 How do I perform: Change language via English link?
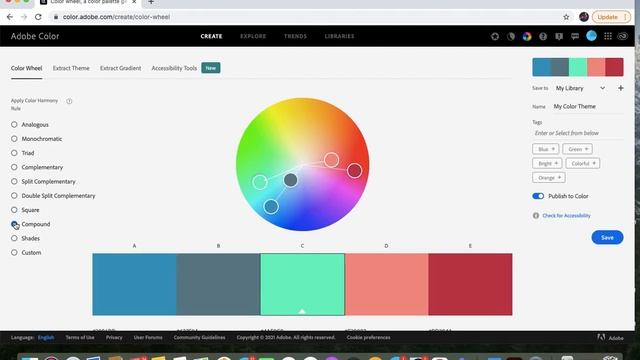pyautogui.click(x=46, y=338)
